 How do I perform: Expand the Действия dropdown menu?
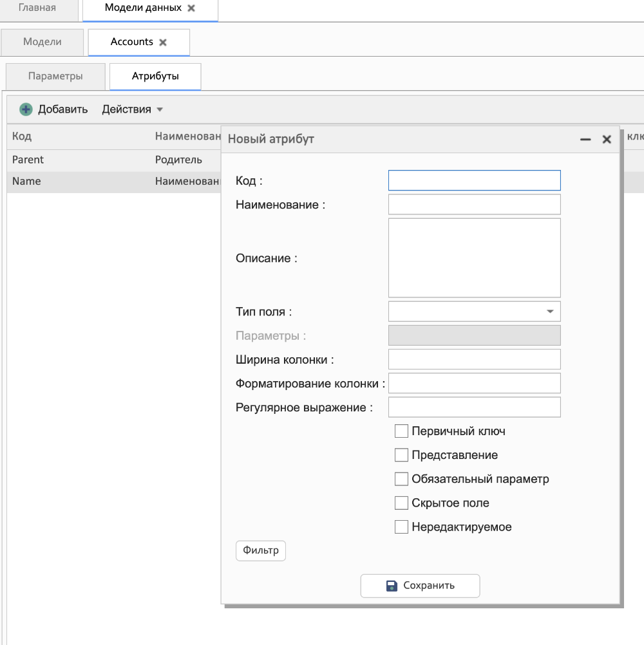point(132,109)
